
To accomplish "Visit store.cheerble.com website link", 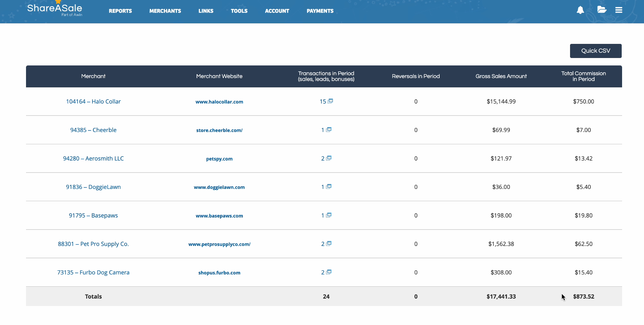I will pyautogui.click(x=219, y=131).
